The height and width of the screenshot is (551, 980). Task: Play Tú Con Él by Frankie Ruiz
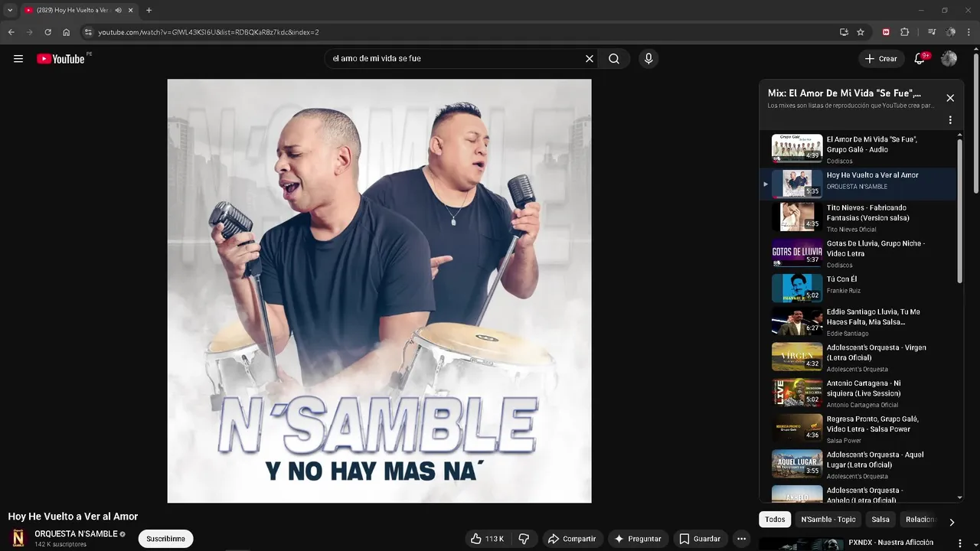(857, 289)
